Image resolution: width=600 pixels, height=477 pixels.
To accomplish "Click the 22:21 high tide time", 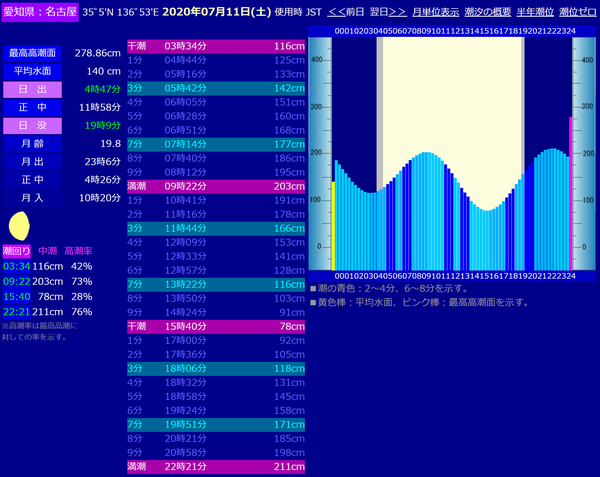I will pyautogui.click(x=17, y=311).
